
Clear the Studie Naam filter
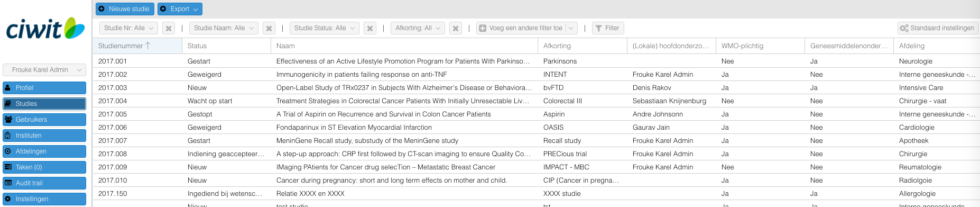click(269, 28)
